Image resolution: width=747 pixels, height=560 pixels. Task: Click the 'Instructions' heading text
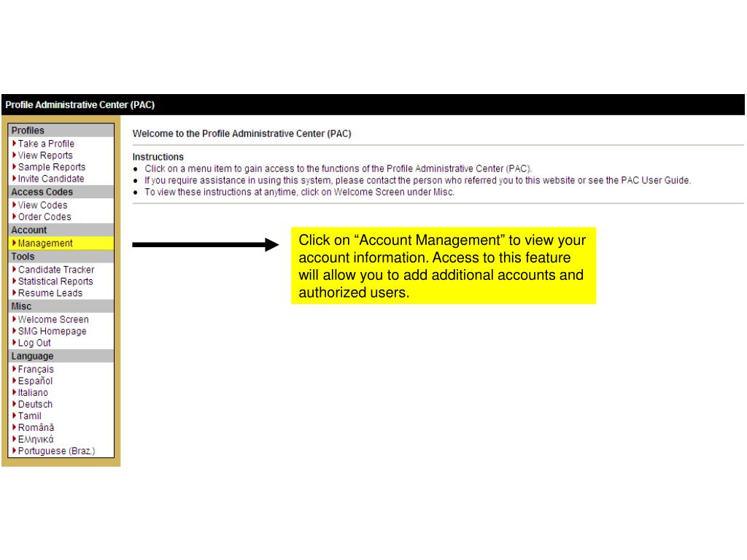point(158,157)
